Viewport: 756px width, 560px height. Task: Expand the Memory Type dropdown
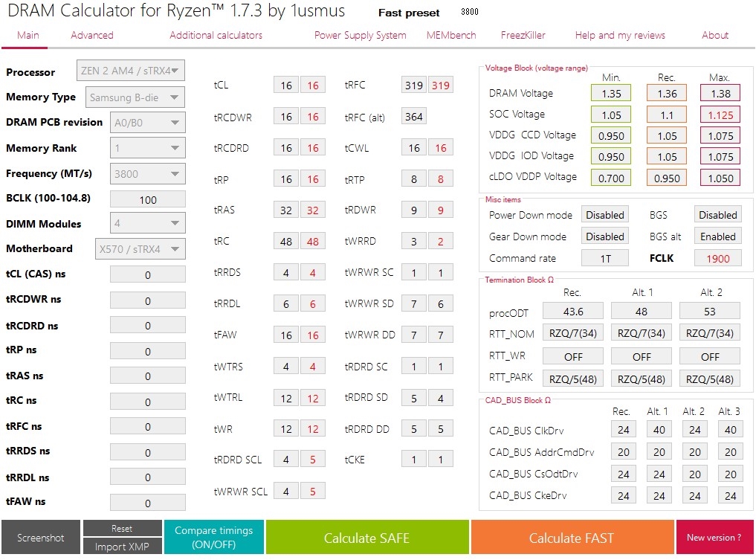coord(135,97)
